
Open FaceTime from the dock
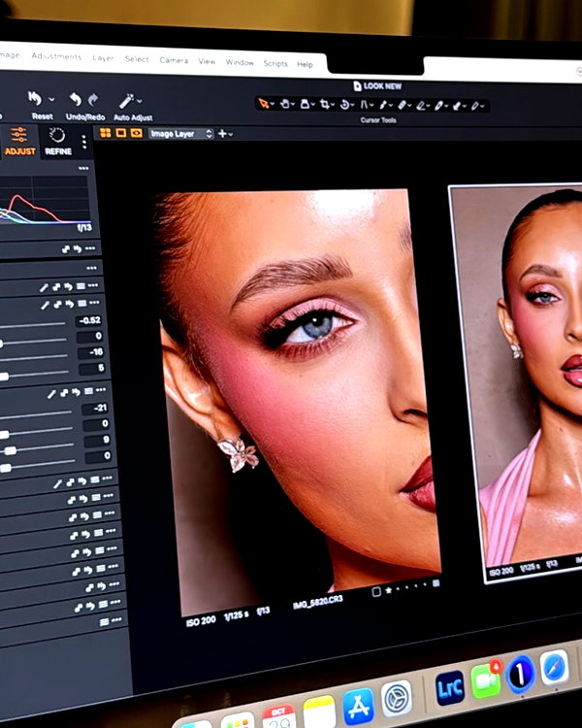486,679
